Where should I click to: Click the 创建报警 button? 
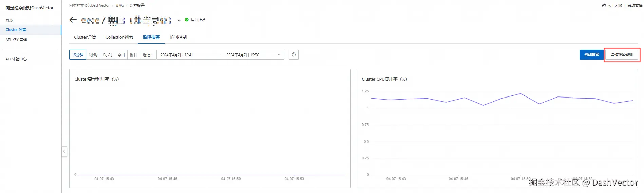[592, 55]
